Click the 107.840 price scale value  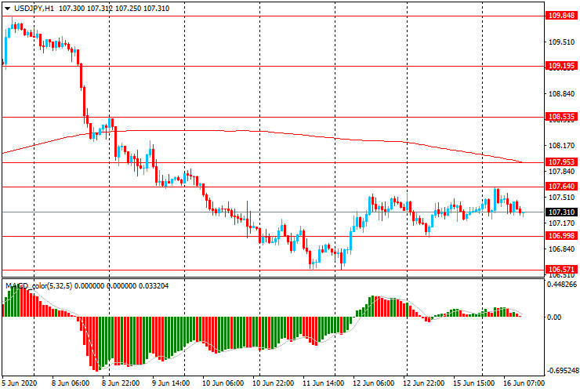tap(561, 172)
